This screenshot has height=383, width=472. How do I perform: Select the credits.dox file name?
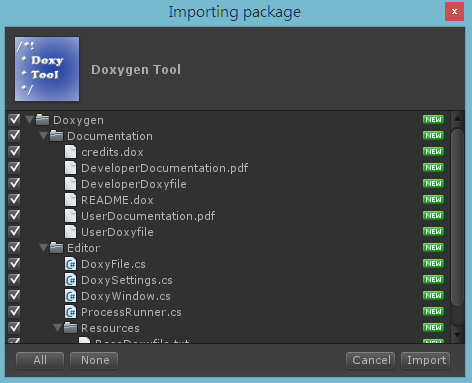(x=112, y=152)
